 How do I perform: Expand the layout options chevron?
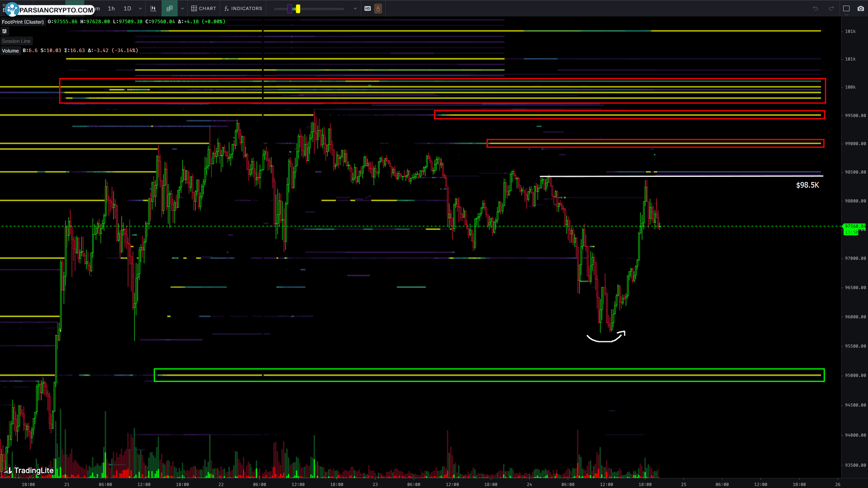(x=846, y=15)
